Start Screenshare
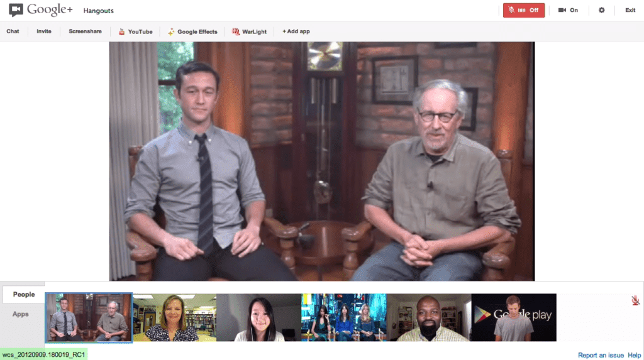644x360 pixels. [85, 31]
